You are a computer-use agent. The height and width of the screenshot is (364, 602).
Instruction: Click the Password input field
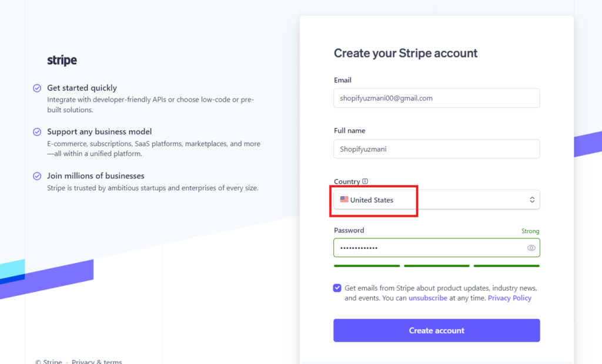pyautogui.click(x=429, y=248)
